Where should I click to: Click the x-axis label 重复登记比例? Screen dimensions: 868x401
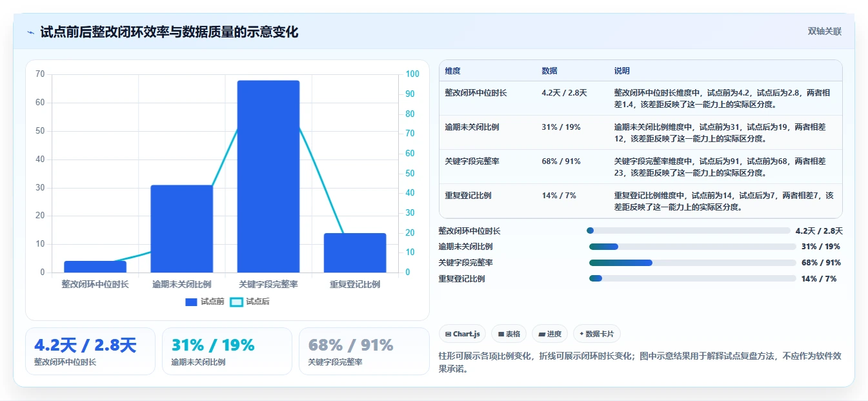coord(355,284)
